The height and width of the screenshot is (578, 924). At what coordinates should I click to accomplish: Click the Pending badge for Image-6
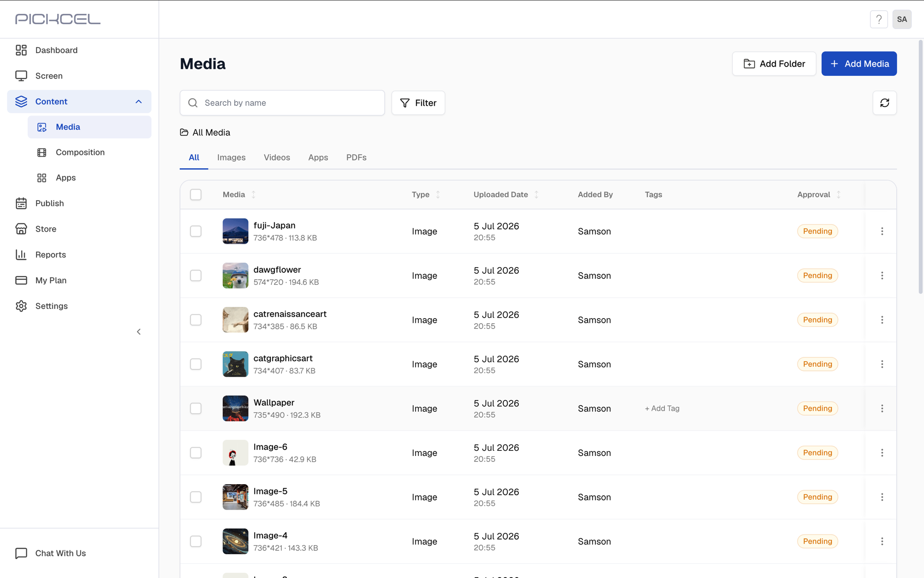pos(817,453)
